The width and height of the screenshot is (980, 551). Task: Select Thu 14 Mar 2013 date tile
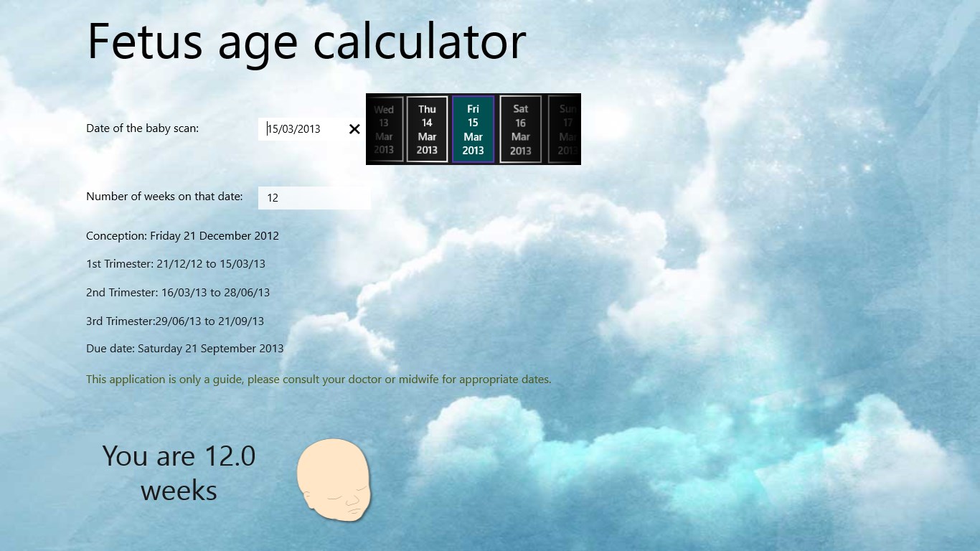pyautogui.click(x=427, y=130)
